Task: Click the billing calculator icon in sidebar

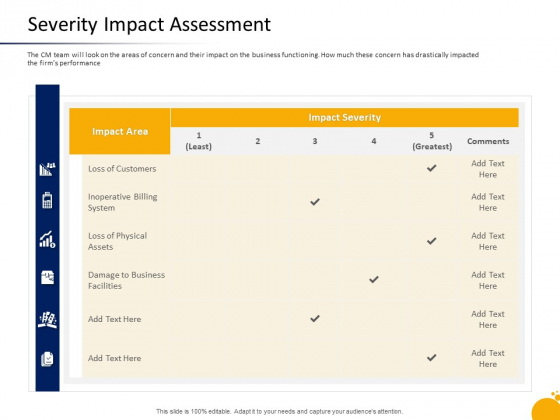Action: (x=47, y=200)
